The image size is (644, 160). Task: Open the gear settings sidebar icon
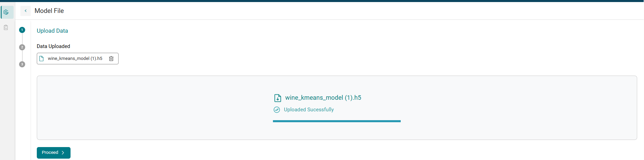6,12
